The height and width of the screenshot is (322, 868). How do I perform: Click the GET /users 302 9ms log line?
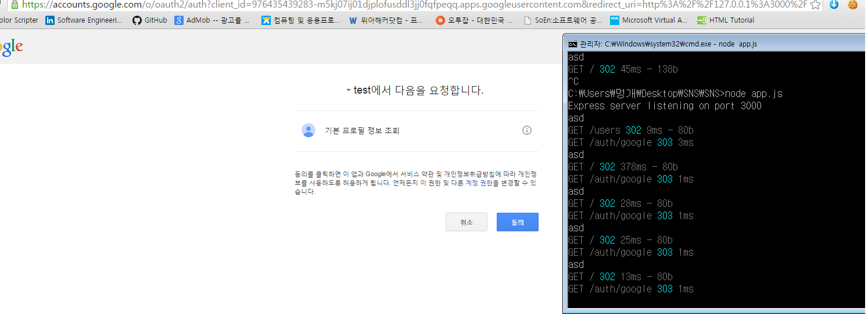[631, 130]
